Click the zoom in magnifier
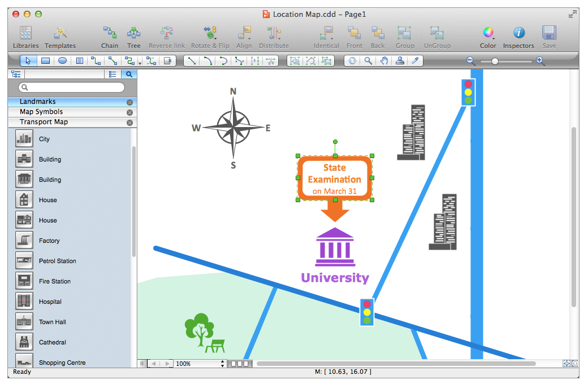 point(540,61)
